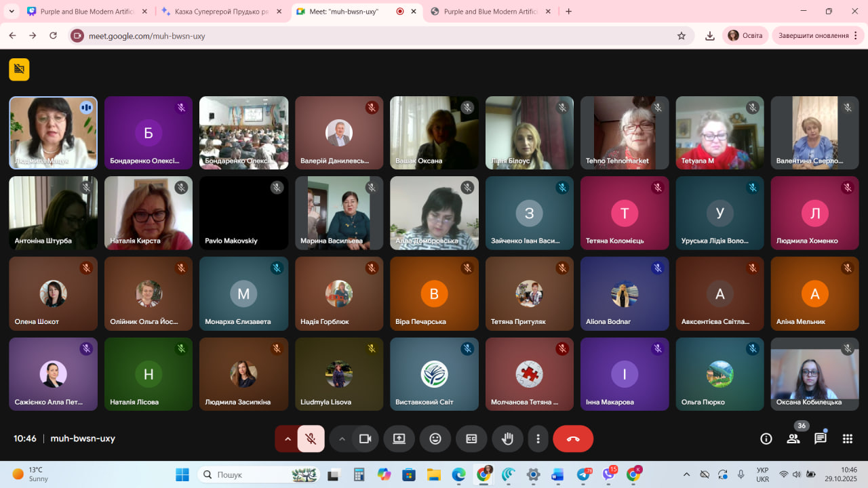This screenshot has width=868, height=488.
Task: Open more options three-dot menu
Action: click(x=538, y=439)
